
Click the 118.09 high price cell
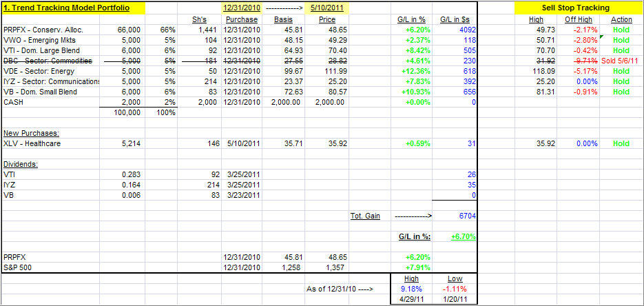coord(537,71)
